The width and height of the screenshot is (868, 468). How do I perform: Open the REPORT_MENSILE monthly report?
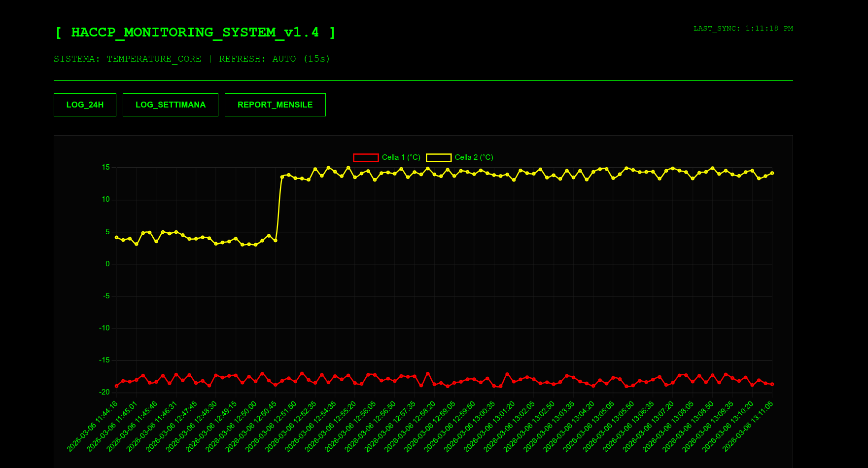(275, 105)
